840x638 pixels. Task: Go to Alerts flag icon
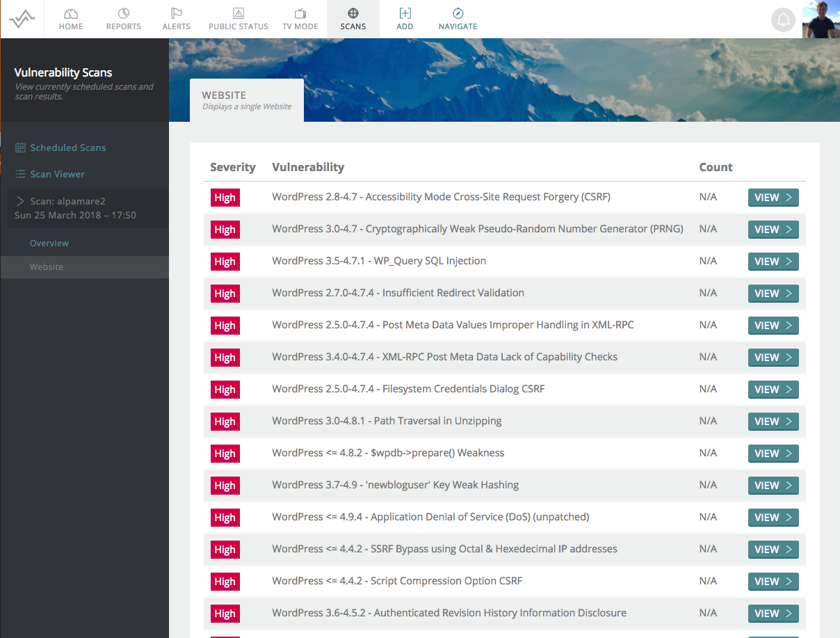[x=177, y=13]
